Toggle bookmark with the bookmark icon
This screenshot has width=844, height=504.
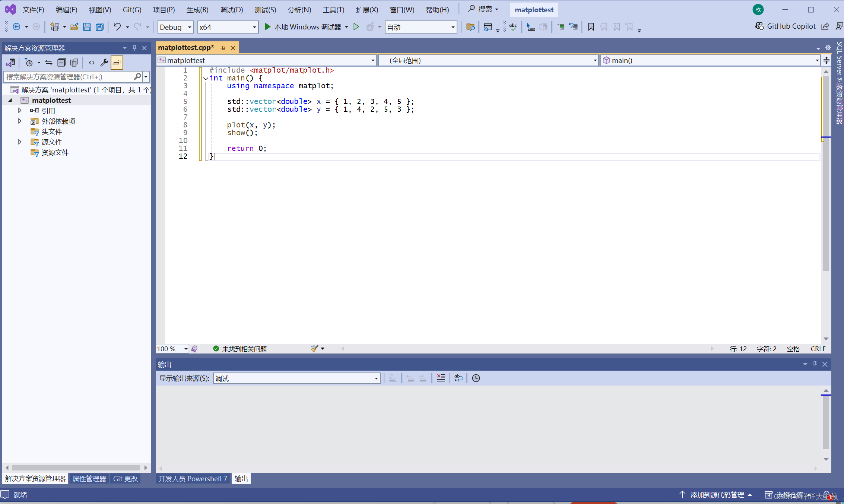click(x=591, y=27)
